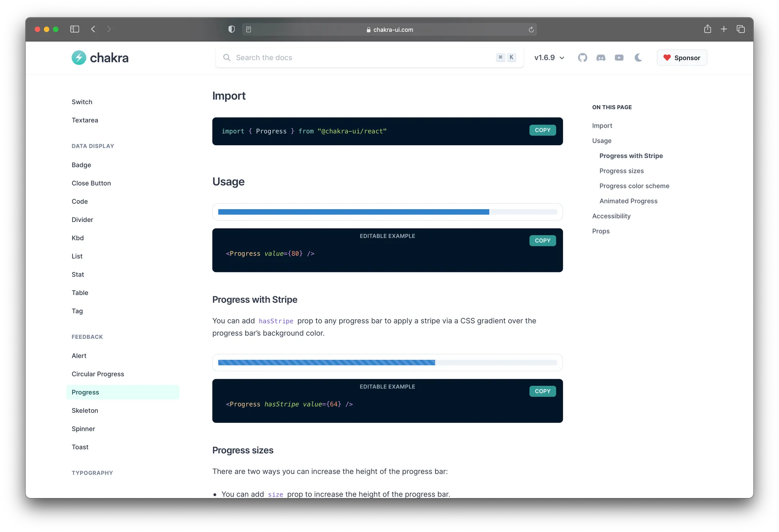Click Safari share icon
The width and height of the screenshot is (779, 532).
click(707, 29)
